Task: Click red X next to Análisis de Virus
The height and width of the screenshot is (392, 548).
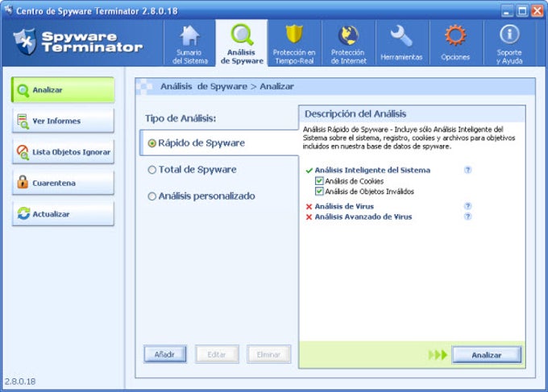Action: coord(309,207)
